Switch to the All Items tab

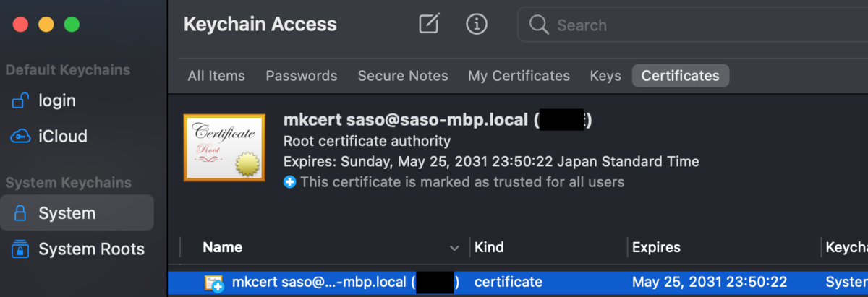pyautogui.click(x=216, y=76)
